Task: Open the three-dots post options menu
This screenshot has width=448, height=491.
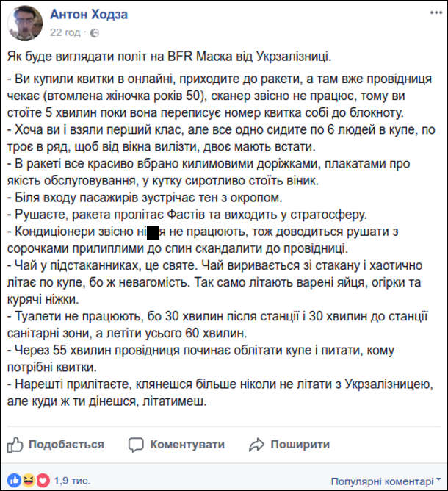Action: click(436, 12)
